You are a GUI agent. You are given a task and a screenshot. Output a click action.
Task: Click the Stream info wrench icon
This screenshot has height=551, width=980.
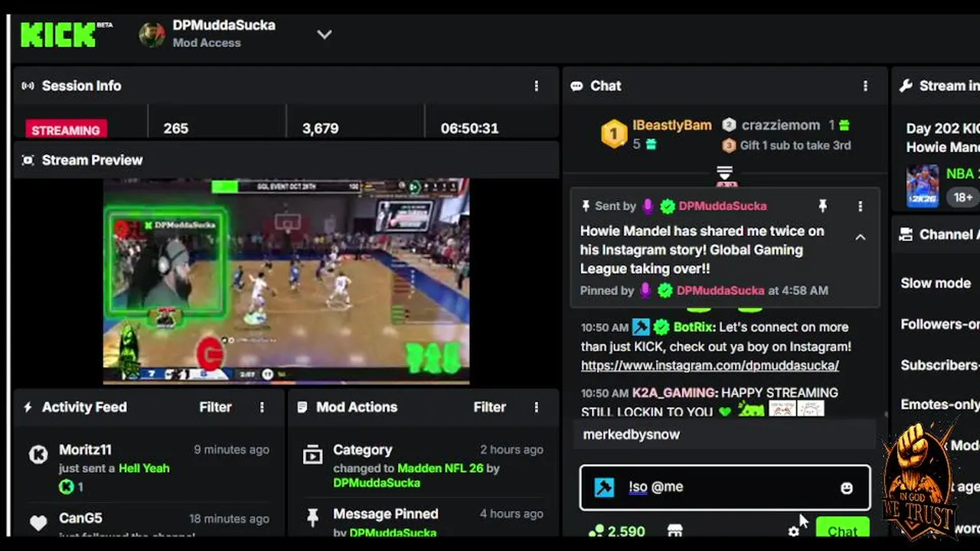coord(906,86)
